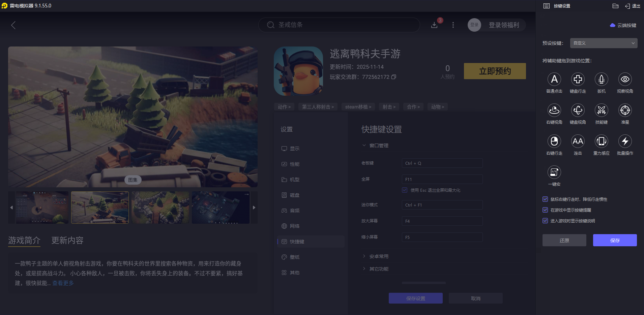Select the 键盘行走 D-pad key icon
This screenshot has height=315, width=644.
[x=578, y=79]
